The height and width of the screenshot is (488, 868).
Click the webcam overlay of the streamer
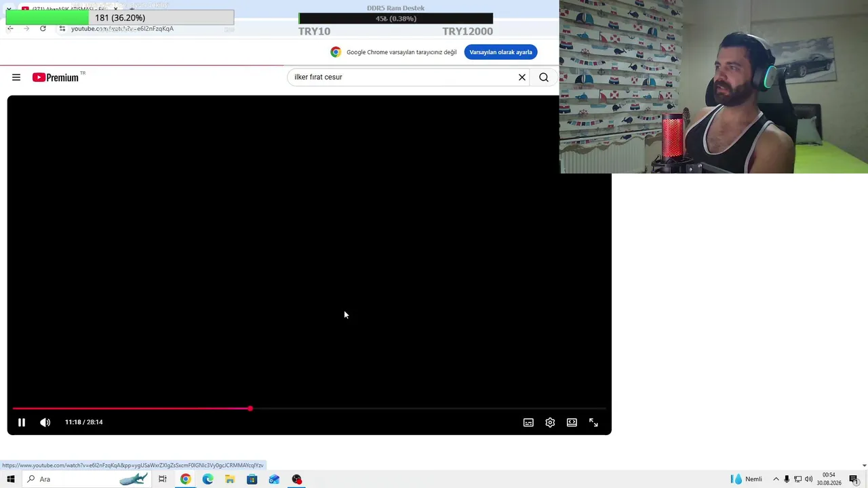pyautogui.click(x=713, y=87)
